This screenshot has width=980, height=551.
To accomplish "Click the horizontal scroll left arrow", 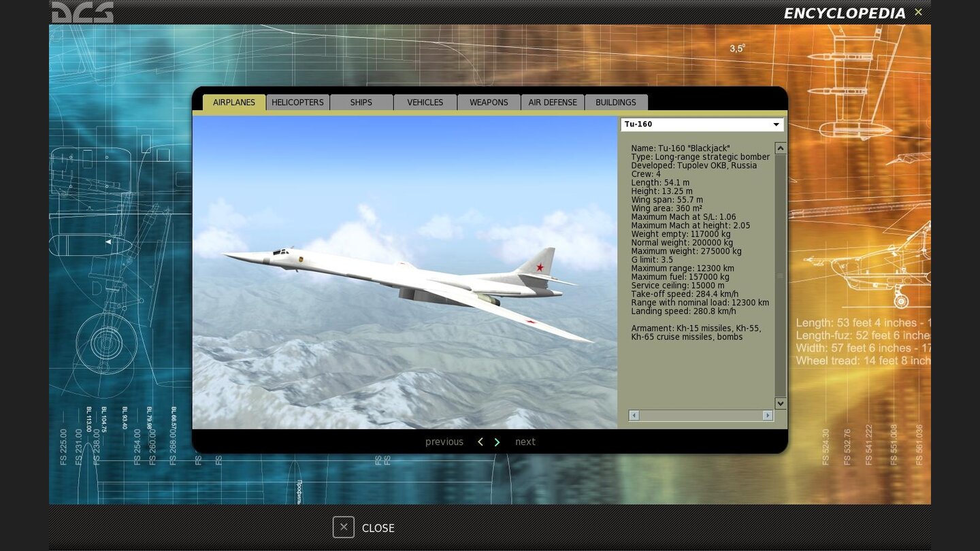I will click(634, 415).
